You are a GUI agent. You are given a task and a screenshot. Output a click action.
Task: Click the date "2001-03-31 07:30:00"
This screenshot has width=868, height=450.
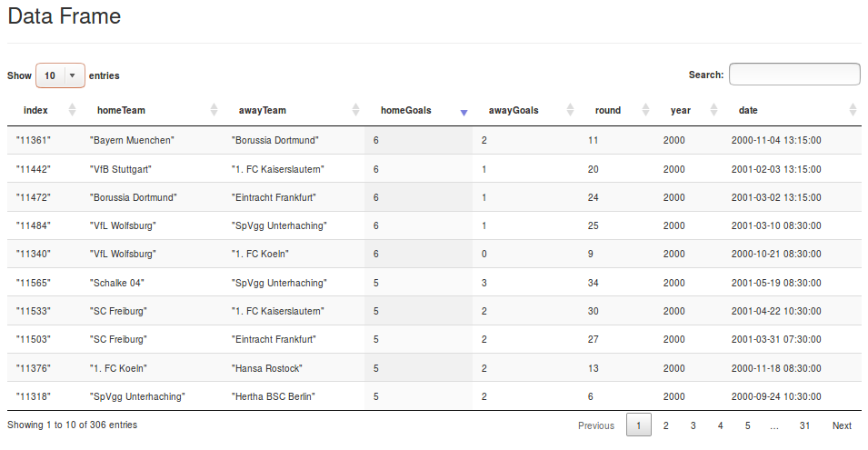coord(776,339)
